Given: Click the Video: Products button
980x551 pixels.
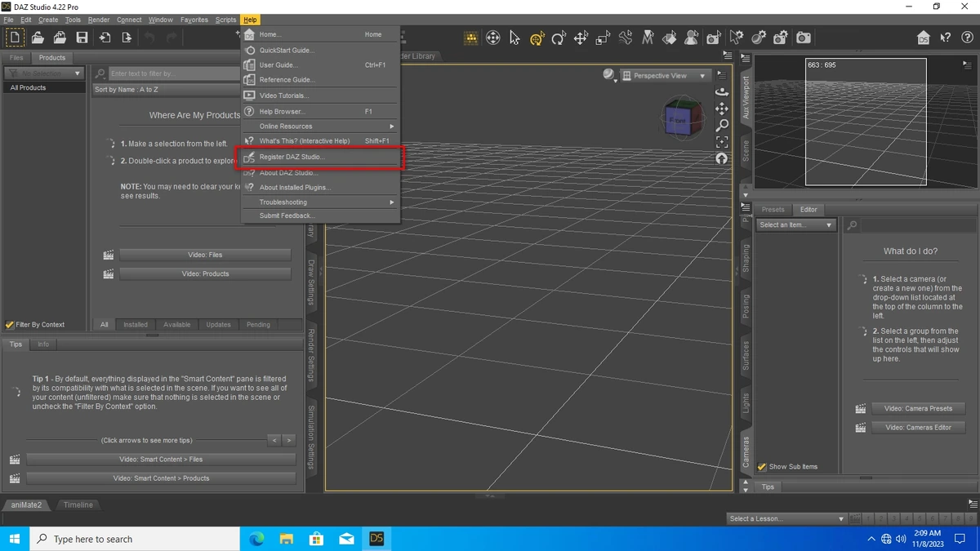Looking at the screenshot, I should click(x=205, y=273).
